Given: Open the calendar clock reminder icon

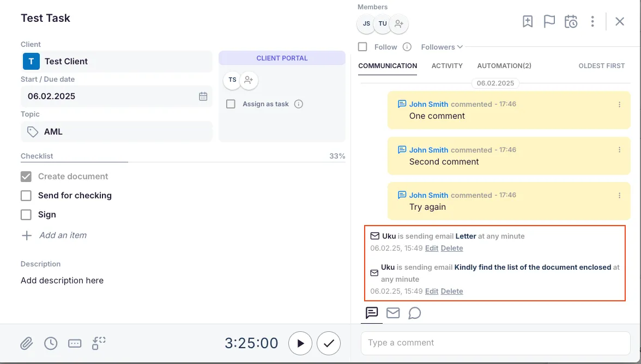Looking at the screenshot, I should pos(571,22).
